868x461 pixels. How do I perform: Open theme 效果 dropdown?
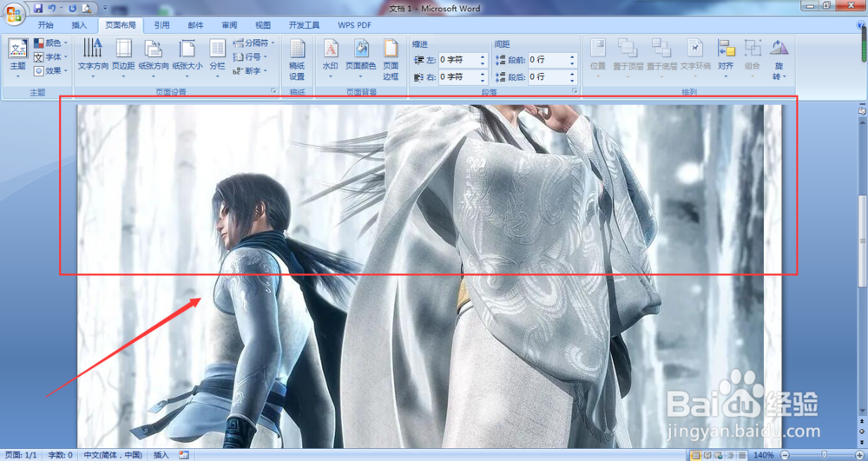coord(50,70)
